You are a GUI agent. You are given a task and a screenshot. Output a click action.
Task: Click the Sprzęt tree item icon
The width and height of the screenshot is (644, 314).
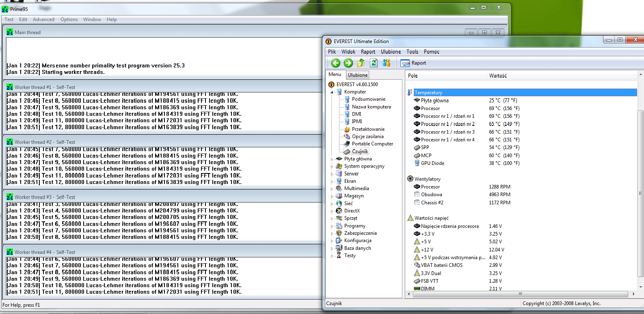[x=339, y=218]
